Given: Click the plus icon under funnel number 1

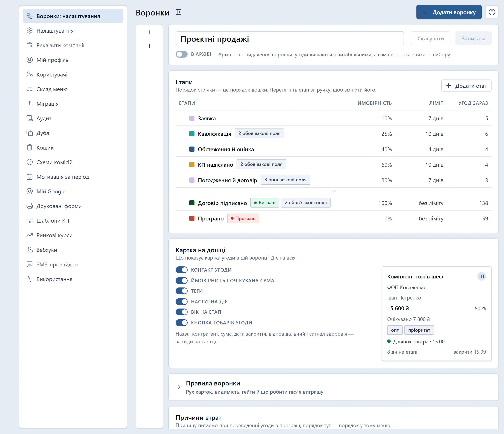Looking at the screenshot, I should tap(149, 46).
